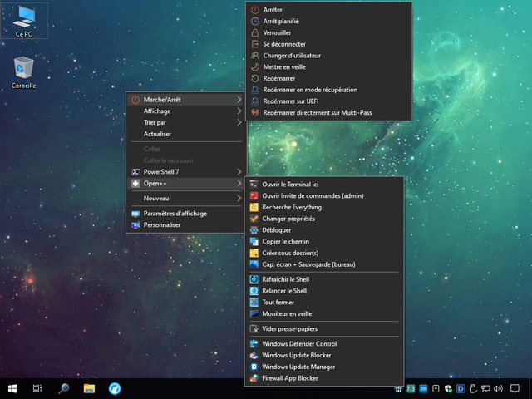
Task: Click the Rafraichir le Shell icon
Action: click(x=254, y=279)
